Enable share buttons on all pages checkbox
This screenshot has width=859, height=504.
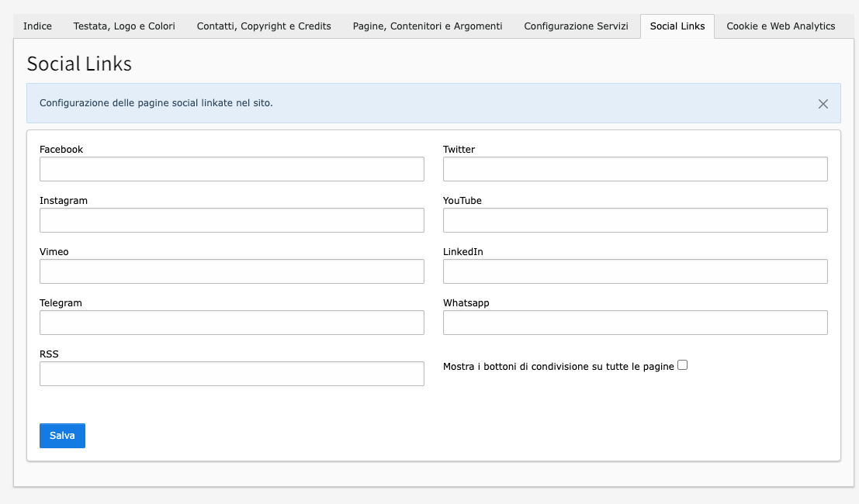pos(683,365)
